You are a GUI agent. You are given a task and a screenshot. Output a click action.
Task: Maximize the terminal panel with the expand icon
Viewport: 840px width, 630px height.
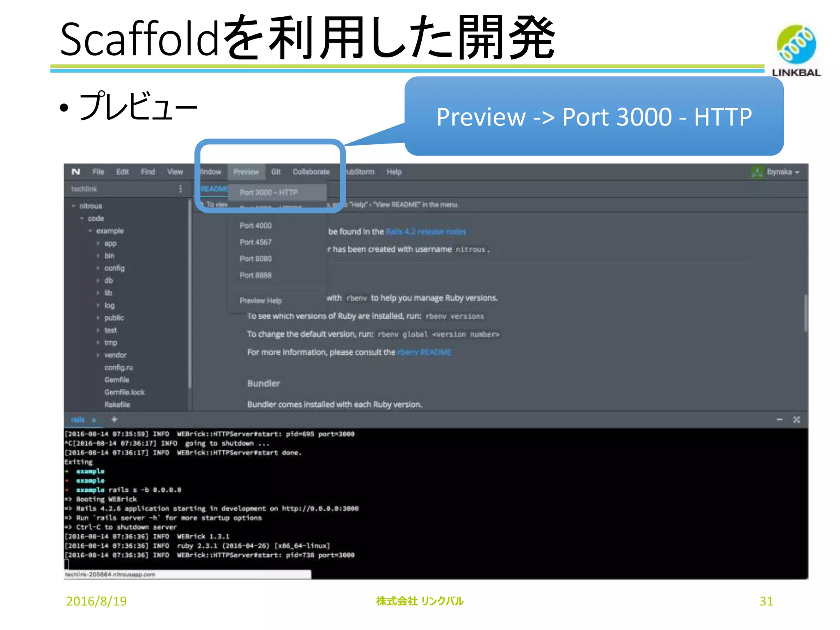coord(797,419)
